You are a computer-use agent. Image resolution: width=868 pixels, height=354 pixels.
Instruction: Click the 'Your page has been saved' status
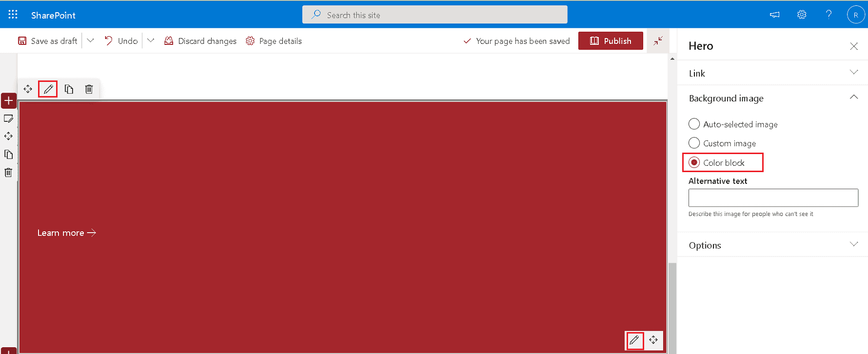516,41
